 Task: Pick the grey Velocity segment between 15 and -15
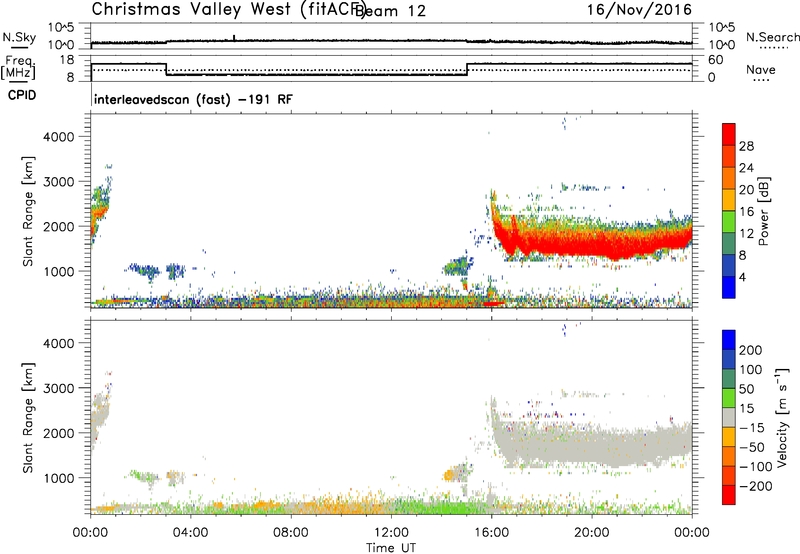click(x=729, y=417)
